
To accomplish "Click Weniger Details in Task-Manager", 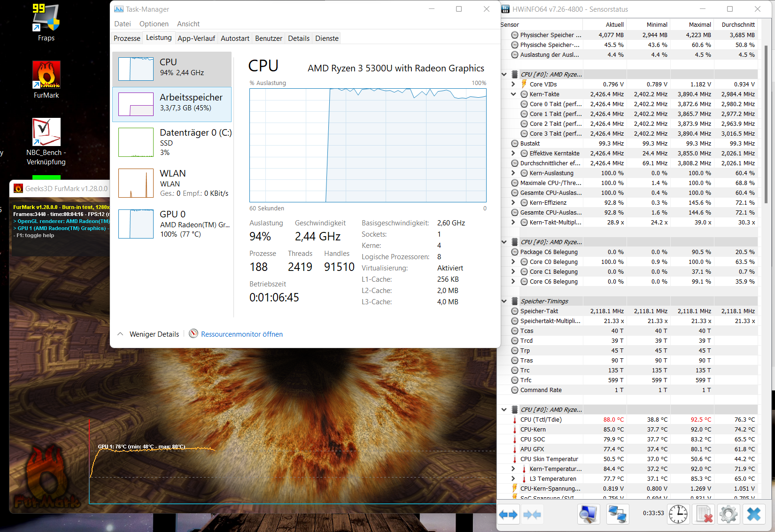I will click(148, 334).
